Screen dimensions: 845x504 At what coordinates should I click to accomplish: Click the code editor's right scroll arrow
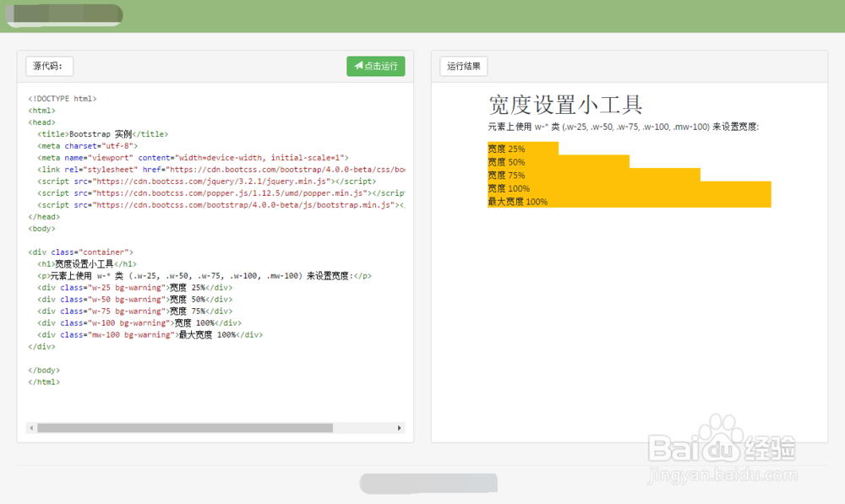[400, 428]
